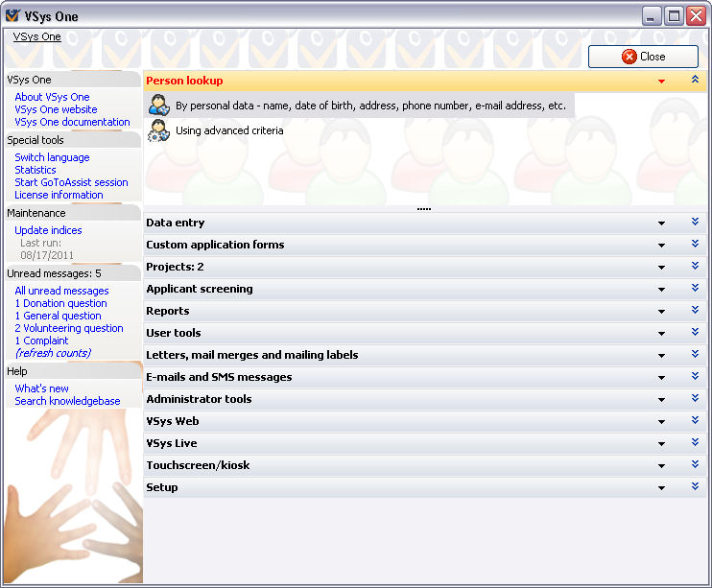Click the Administrator tools section header
712x588 pixels.
424,399
